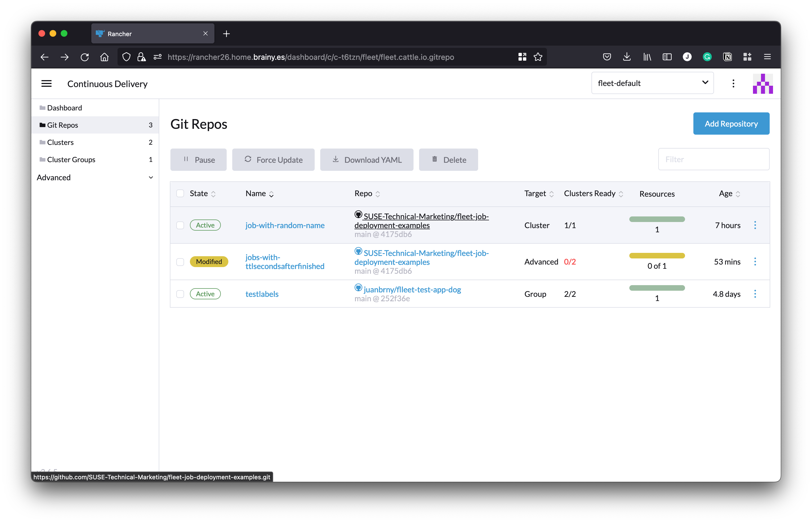Open the Firefox downloads icon
812x523 pixels.
coord(627,57)
